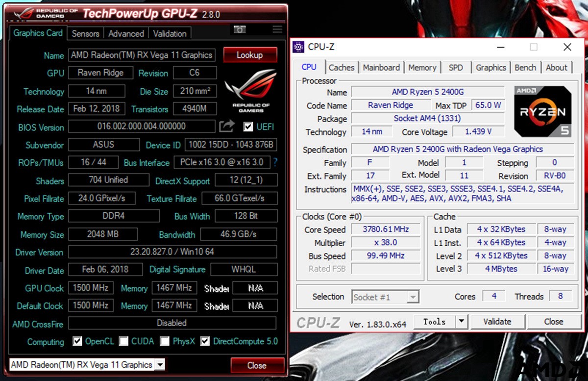Image resolution: width=588 pixels, height=381 pixels.
Task: Click the CPU Name field AMD Ryzen 5 2400G
Action: (428, 92)
